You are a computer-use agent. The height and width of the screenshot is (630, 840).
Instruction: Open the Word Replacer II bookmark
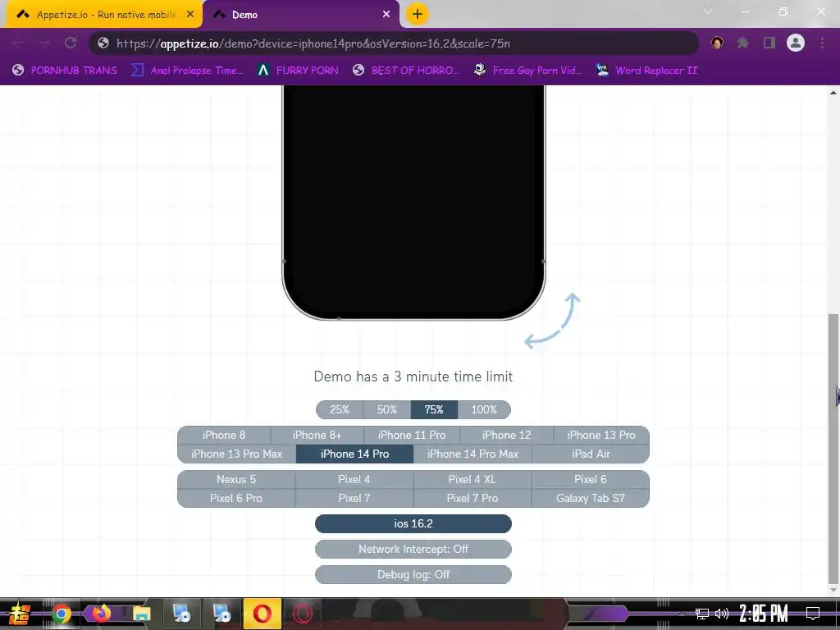[x=646, y=71]
